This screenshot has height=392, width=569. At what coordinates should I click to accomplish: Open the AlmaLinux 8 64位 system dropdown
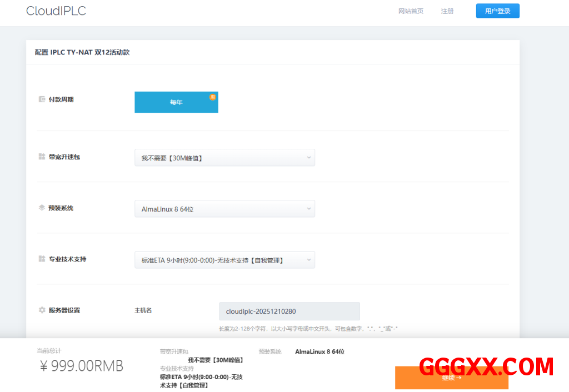click(x=224, y=209)
